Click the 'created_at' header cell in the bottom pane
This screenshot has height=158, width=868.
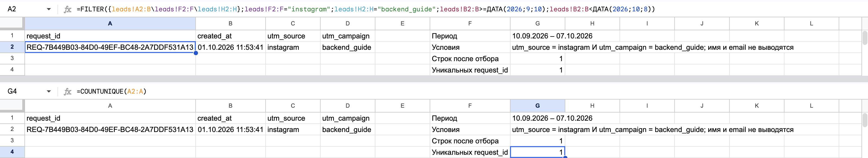[x=231, y=118]
